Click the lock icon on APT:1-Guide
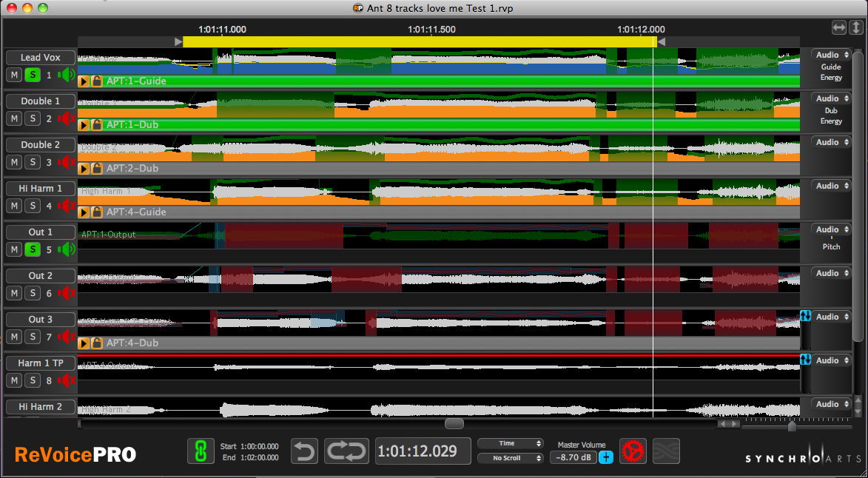The height and width of the screenshot is (478, 868). 97,81
